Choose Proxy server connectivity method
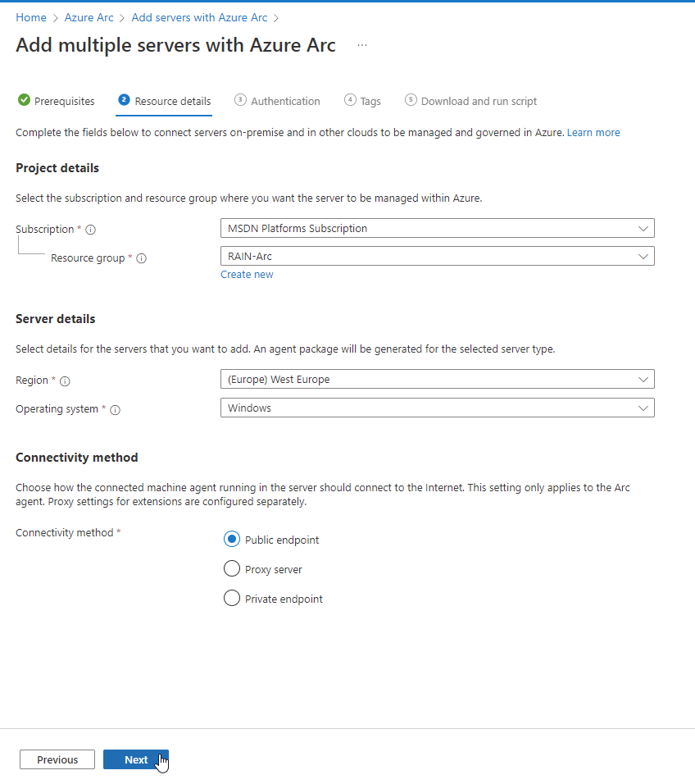Image resolution: width=695 pixels, height=784 pixels. pyautogui.click(x=232, y=569)
